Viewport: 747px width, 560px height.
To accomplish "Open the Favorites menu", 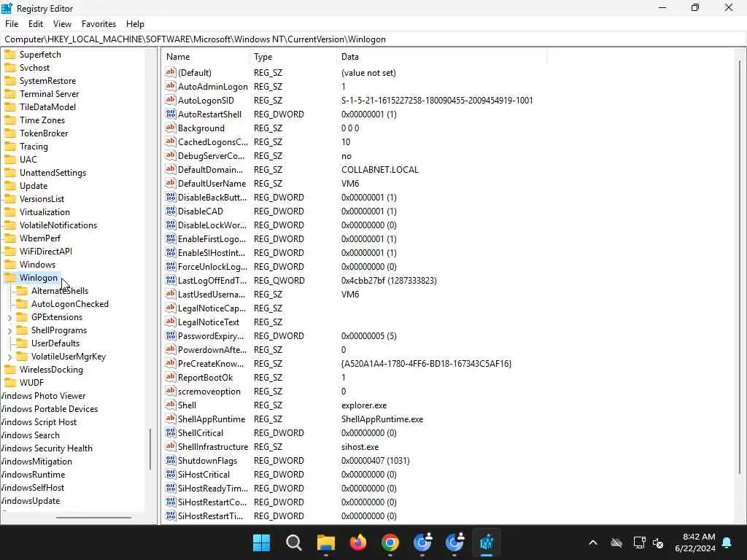I will pos(98,24).
